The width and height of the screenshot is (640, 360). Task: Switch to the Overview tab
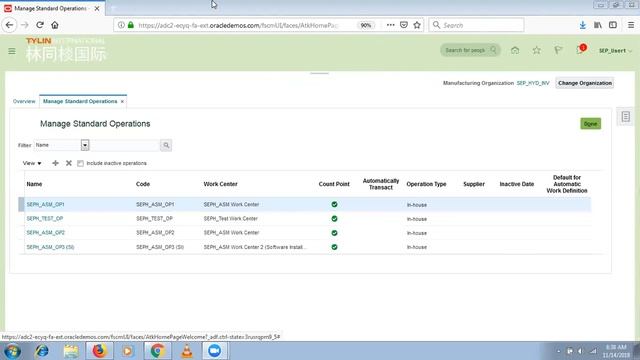tap(24, 101)
